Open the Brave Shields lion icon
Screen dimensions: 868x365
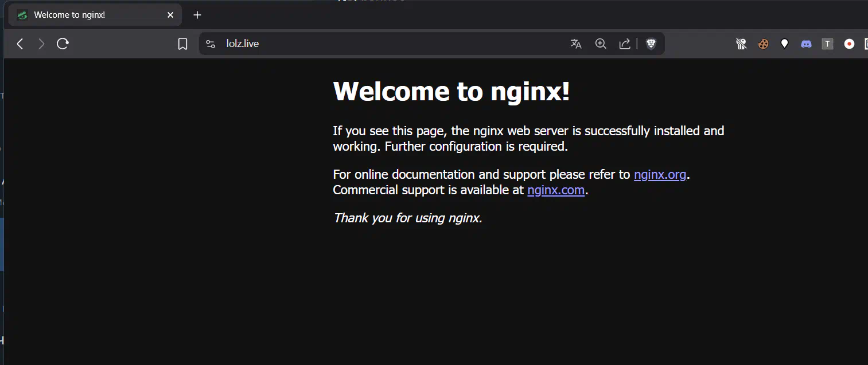[x=651, y=44]
